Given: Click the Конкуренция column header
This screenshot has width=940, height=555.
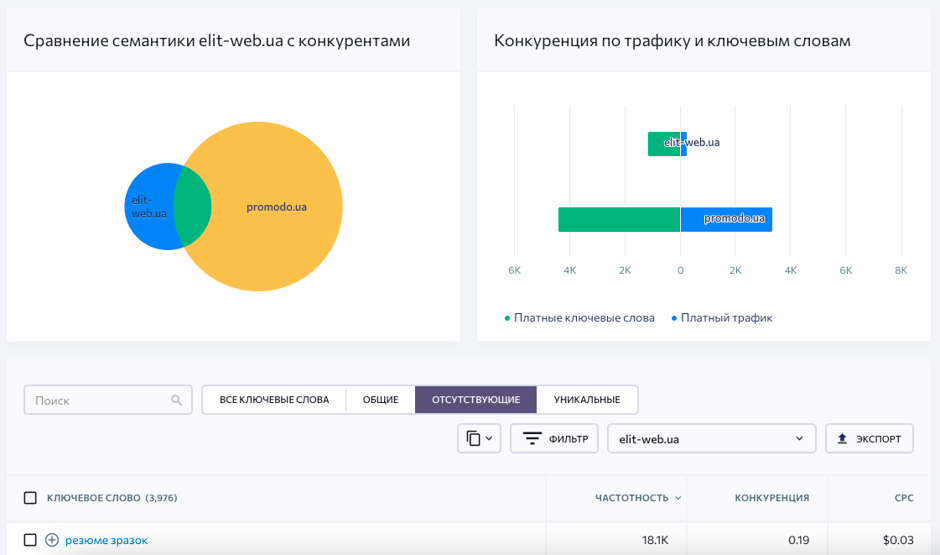Looking at the screenshot, I should 772,497.
